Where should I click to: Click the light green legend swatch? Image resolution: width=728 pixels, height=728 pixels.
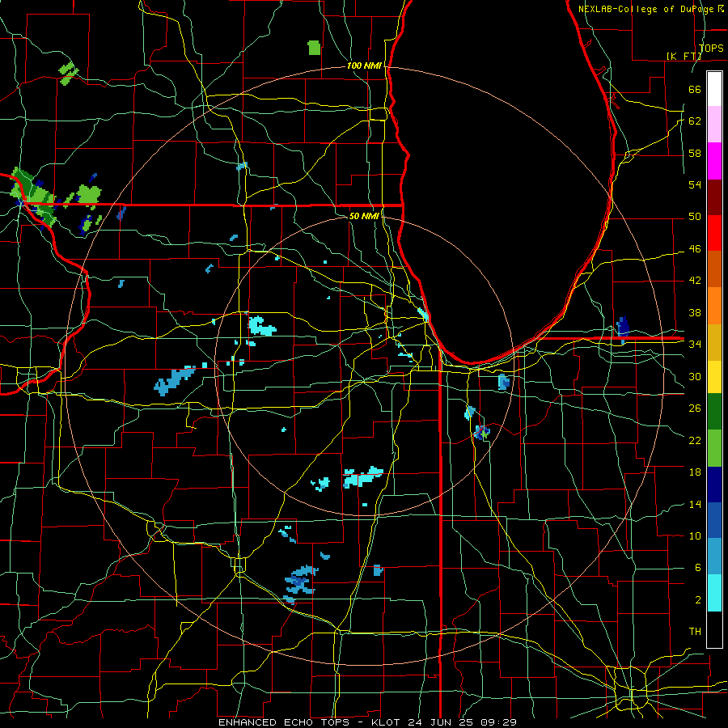pos(714,448)
